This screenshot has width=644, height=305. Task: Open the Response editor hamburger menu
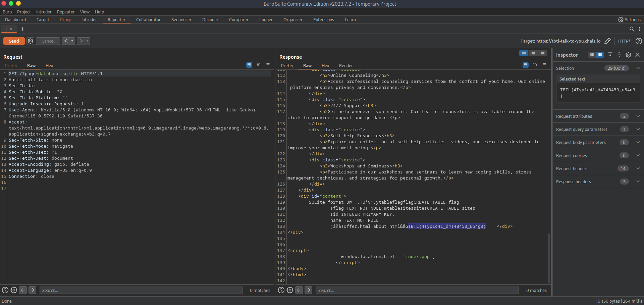(x=544, y=65)
